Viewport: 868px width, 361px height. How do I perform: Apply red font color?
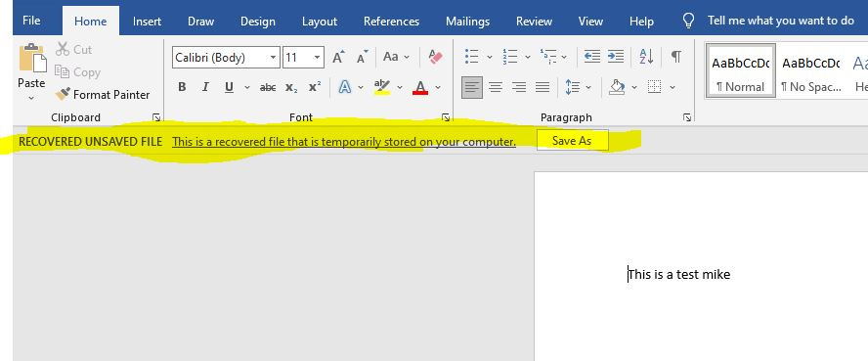coord(420,87)
